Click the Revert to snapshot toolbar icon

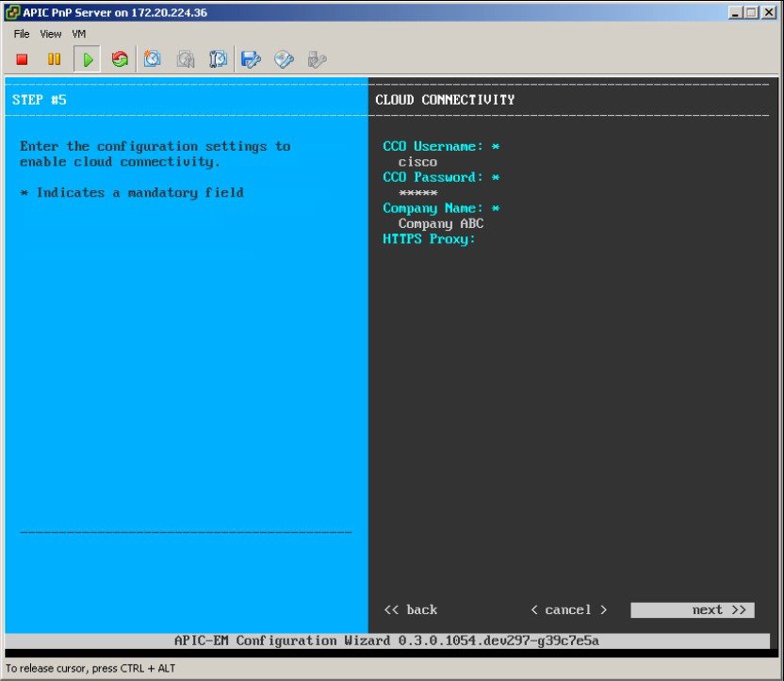click(186, 59)
